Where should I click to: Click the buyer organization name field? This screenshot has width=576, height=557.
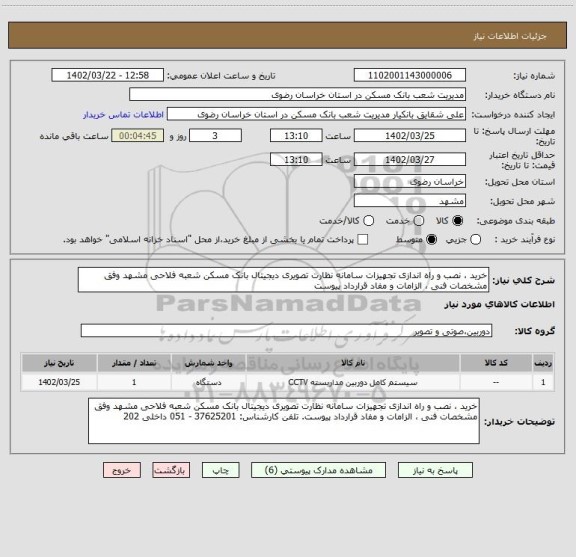[x=298, y=95]
